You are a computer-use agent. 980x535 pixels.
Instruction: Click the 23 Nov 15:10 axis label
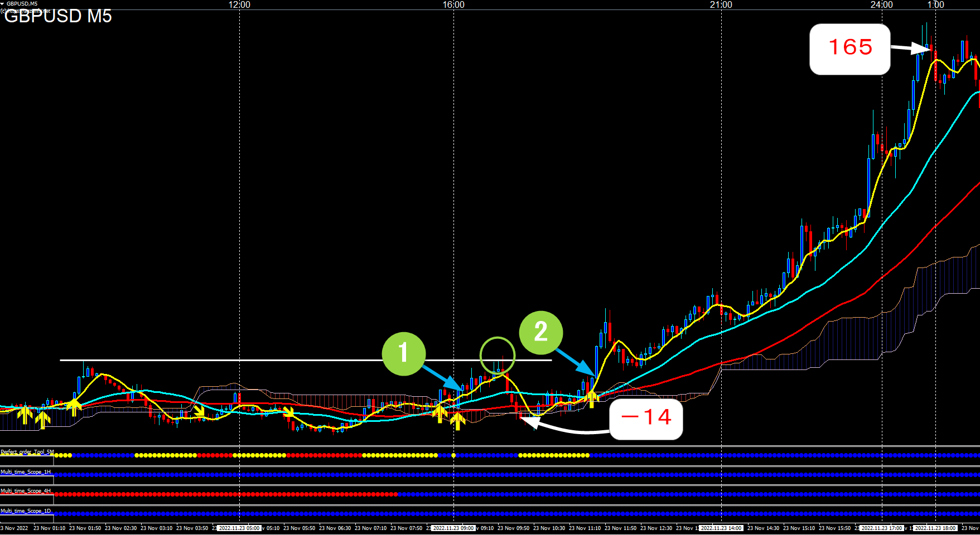tap(799, 528)
